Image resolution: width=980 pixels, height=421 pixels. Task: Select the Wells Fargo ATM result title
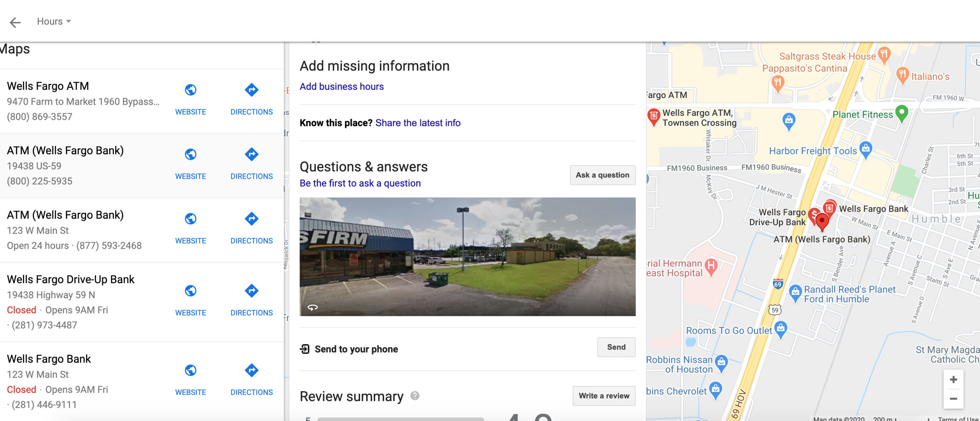48,86
